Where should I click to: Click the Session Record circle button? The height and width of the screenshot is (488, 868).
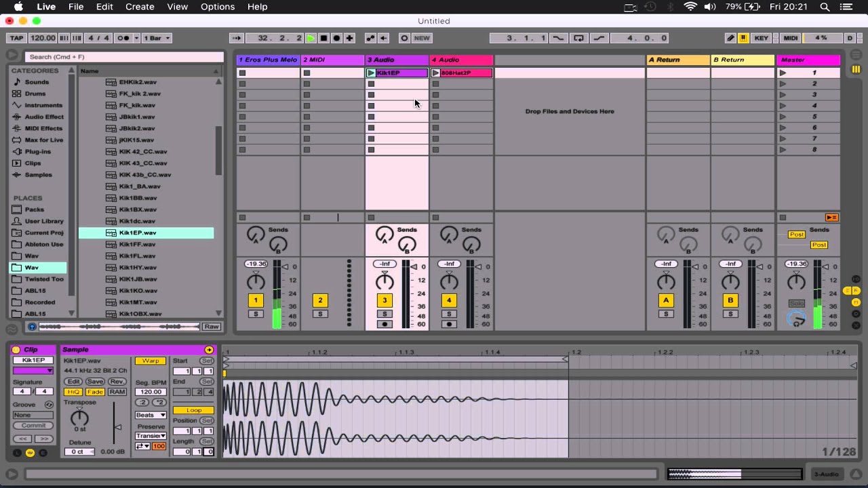pos(404,38)
